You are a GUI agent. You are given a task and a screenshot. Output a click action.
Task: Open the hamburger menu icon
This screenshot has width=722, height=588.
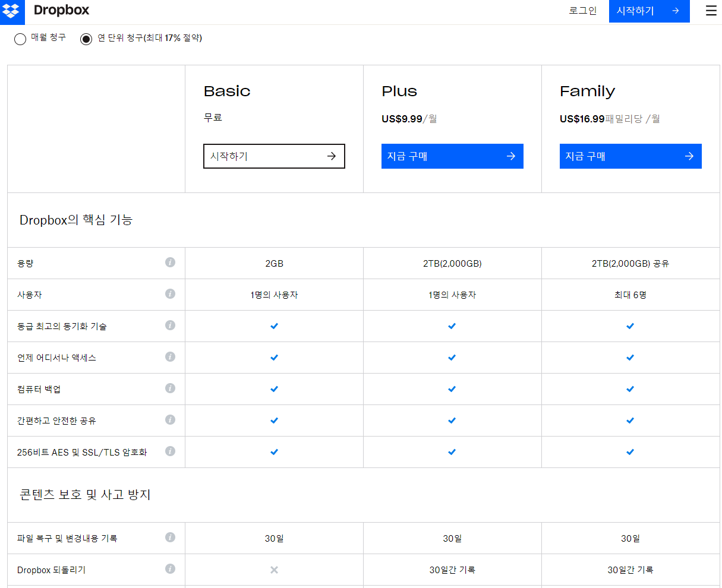point(711,11)
